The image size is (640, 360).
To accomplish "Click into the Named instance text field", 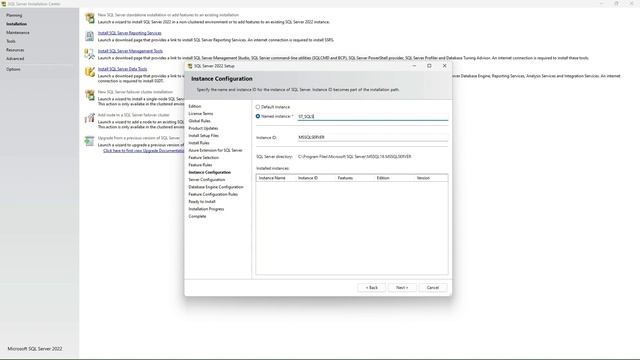I will tap(373, 117).
